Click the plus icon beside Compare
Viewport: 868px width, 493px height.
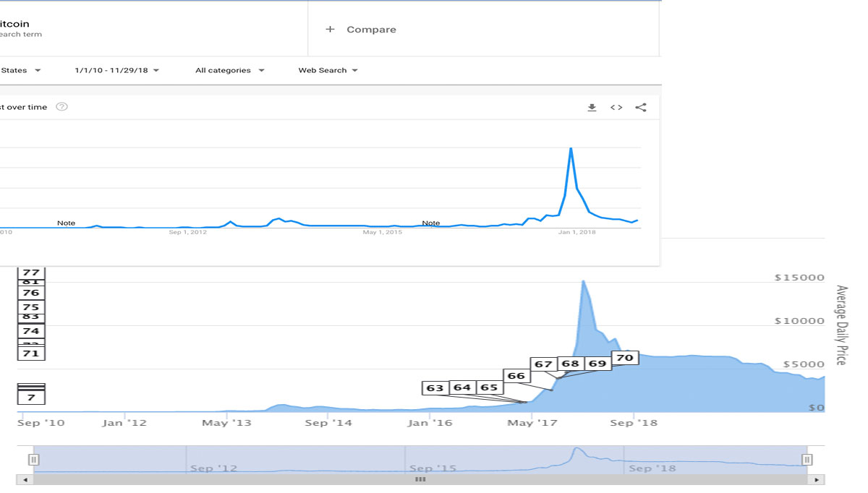tap(331, 29)
